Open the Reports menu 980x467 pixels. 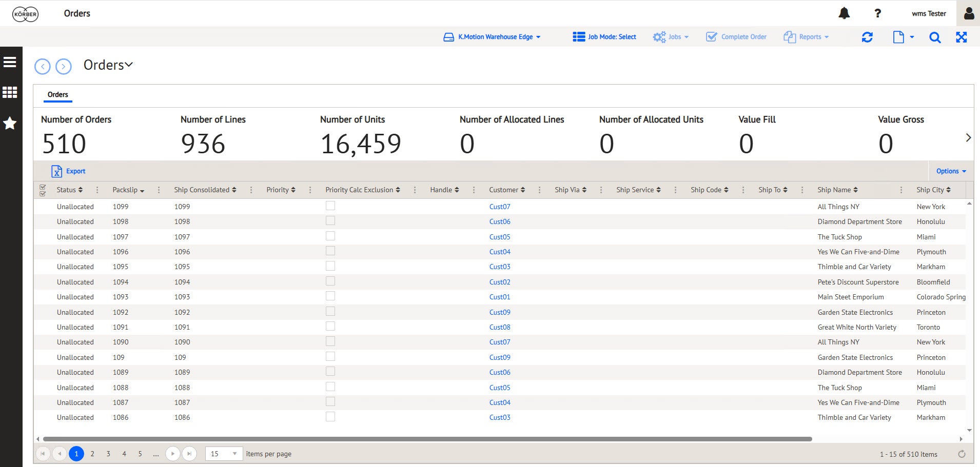pos(806,37)
